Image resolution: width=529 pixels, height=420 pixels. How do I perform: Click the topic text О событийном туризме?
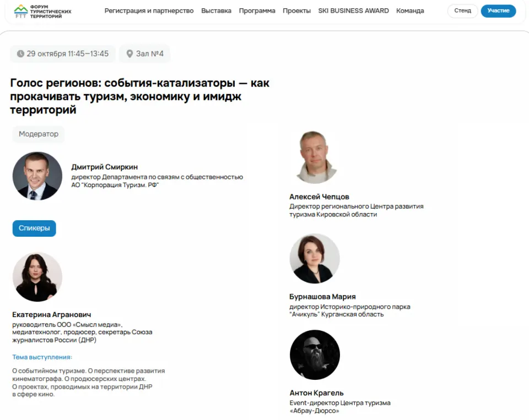89,382
